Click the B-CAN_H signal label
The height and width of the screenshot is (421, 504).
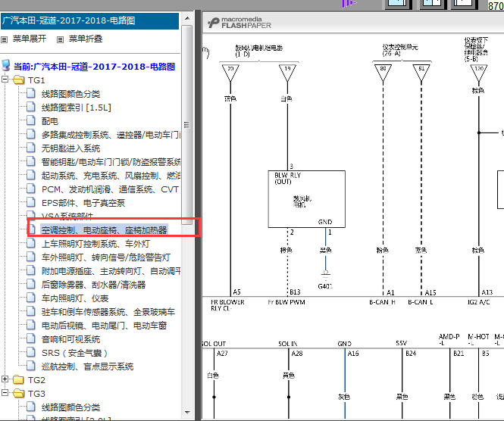[x=382, y=302]
